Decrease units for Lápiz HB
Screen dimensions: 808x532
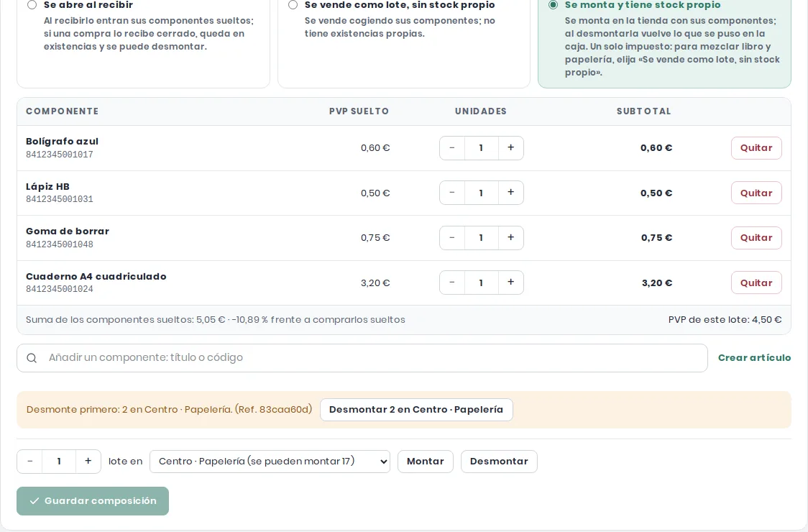452,193
